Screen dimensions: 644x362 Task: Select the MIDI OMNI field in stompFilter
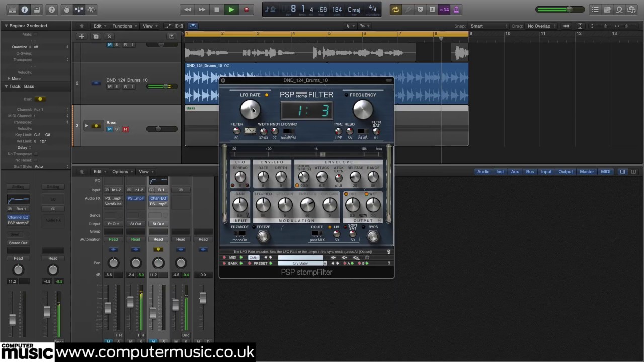coord(254,258)
